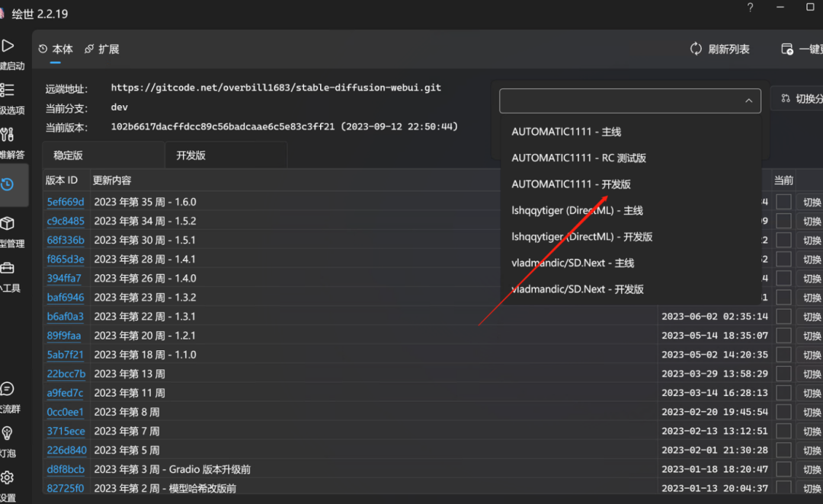Image resolution: width=823 pixels, height=504 pixels.
Task: Select the 开发版 tab
Action: (226, 155)
